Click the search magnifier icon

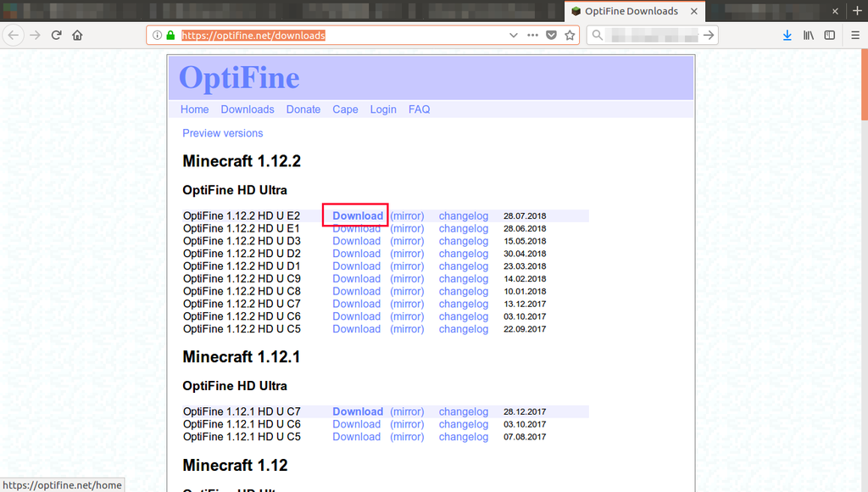[598, 36]
